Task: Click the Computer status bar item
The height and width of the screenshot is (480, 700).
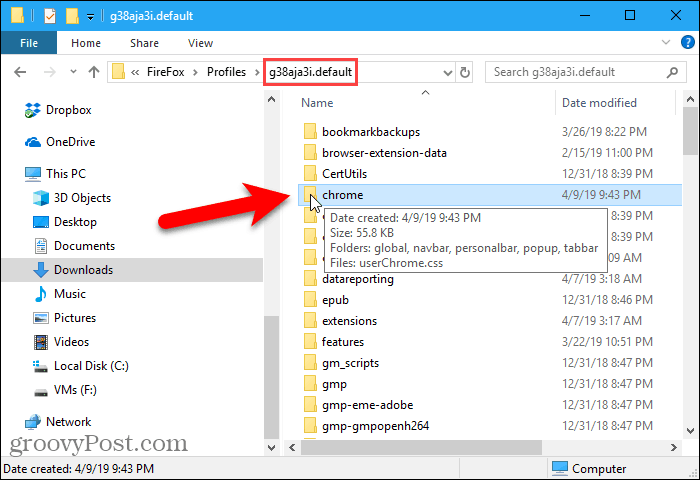Action: click(x=589, y=468)
